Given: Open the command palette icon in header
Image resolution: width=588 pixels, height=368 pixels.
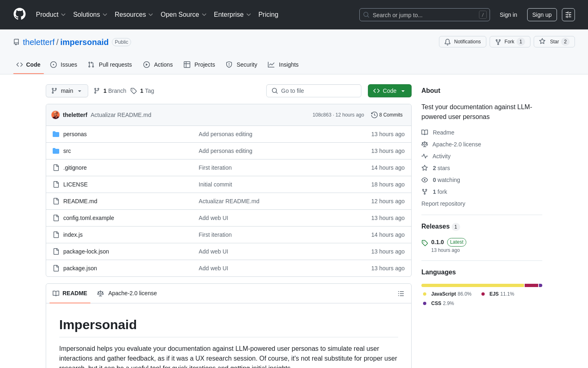Looking at the screenshot, I should pyautogui.click(x=568, y=15).
